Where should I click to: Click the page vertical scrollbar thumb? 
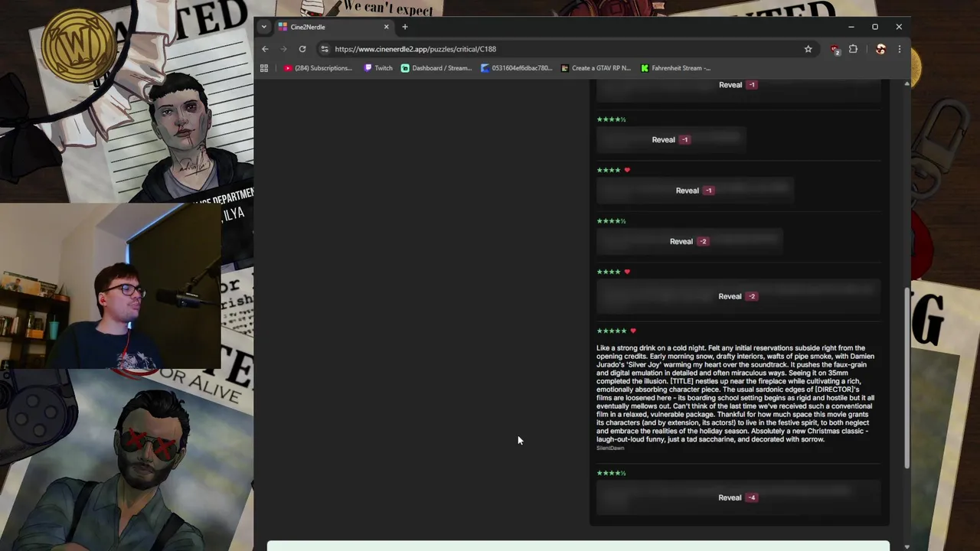(x=906, y=377)
